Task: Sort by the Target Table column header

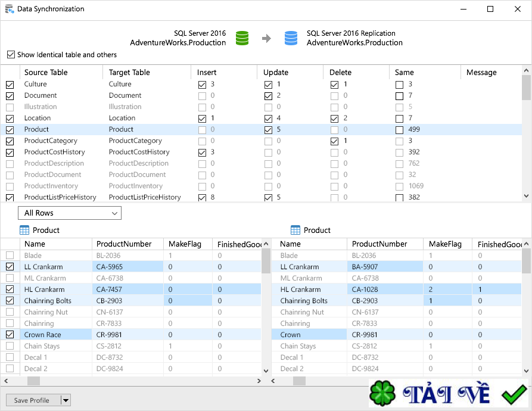Action: (147, 72)
